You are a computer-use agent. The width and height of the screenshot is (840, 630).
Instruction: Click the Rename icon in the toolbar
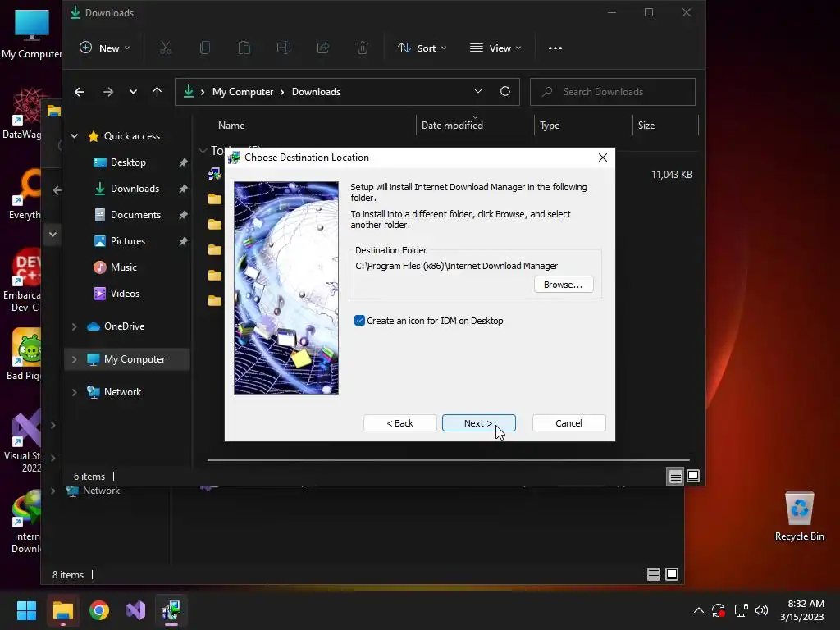click(283, 48)
